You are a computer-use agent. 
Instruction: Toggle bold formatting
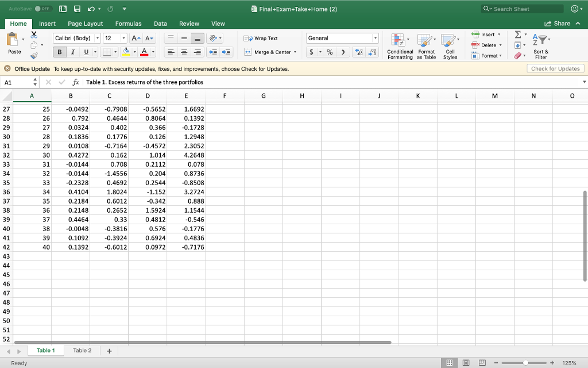[x=59, y=52]
